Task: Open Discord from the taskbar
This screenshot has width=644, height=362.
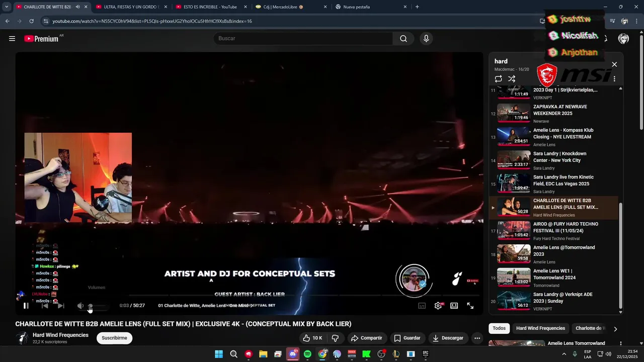Action: [293, 354]
